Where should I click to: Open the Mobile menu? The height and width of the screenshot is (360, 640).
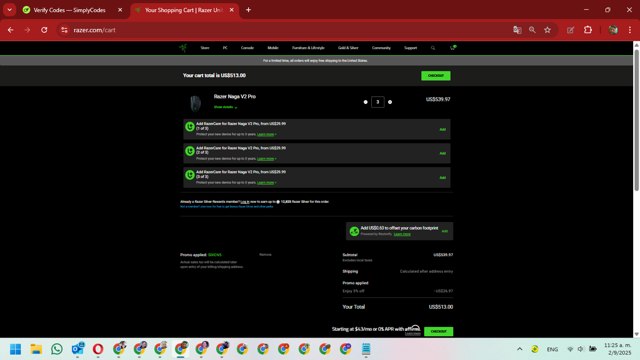273,48
